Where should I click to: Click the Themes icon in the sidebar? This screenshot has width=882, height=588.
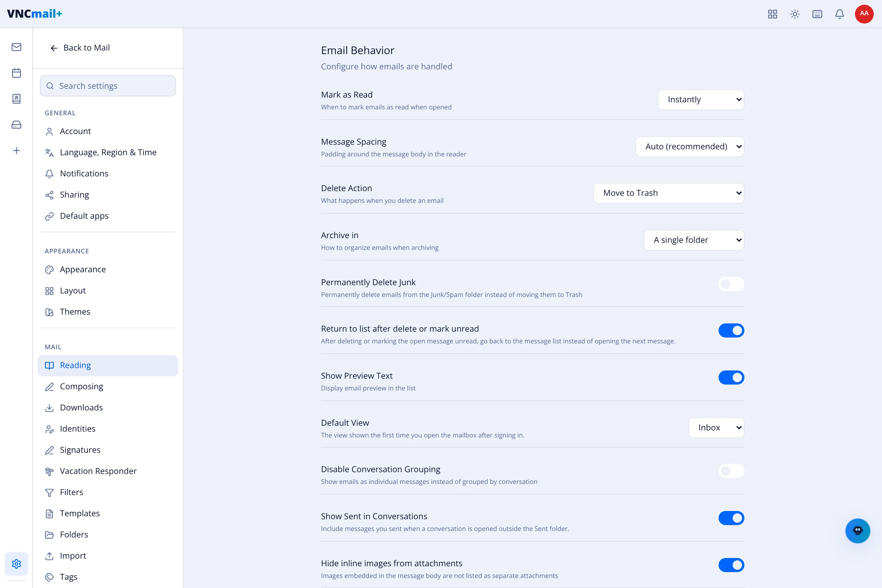coord(49,312)
